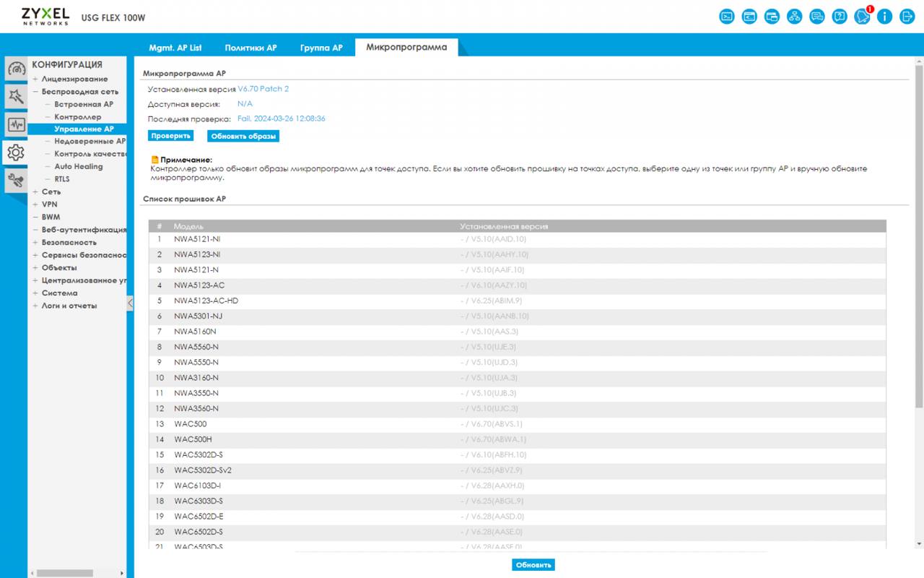Click the horizontal scrollbar under the navigation tree
Image resolution: width=924 pixels, height=578 pixels.
tap(65, 573)
